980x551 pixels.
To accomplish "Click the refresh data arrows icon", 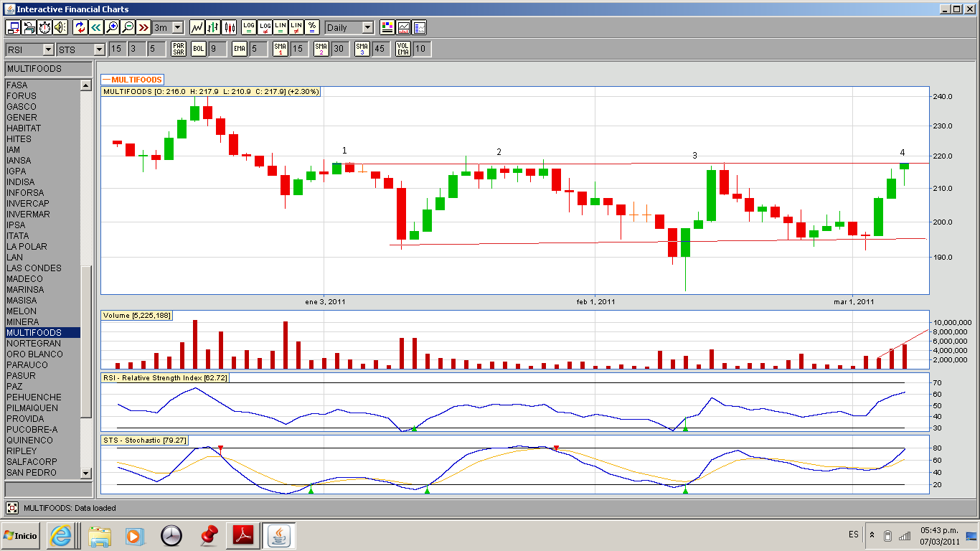I will click(x=80, y=27).
